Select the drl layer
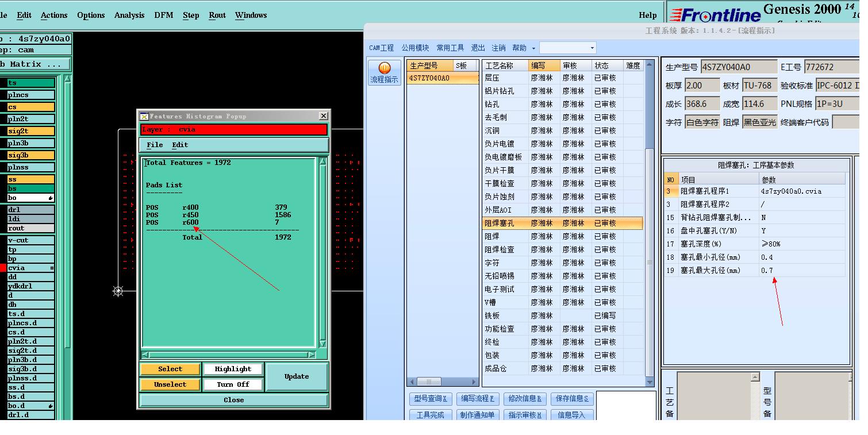 tap(31, 210)
